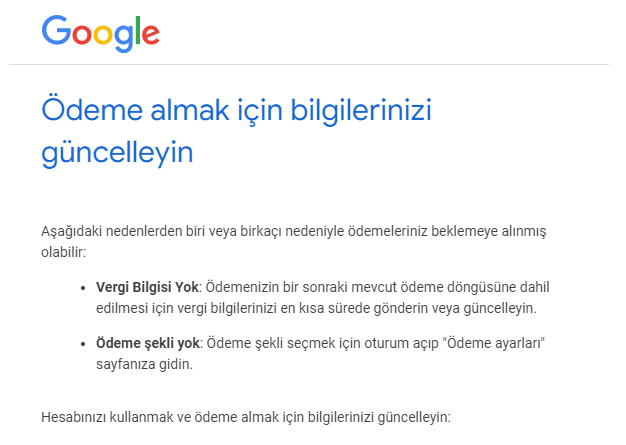Click the text sayfanıza gidin.
The image size is (626, 445).
point(145,364)
